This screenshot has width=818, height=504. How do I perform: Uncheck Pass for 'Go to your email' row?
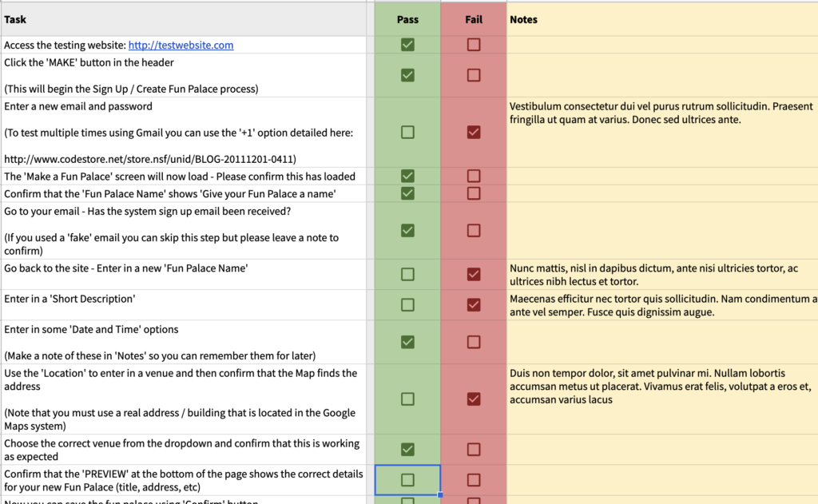click(407, 230)
